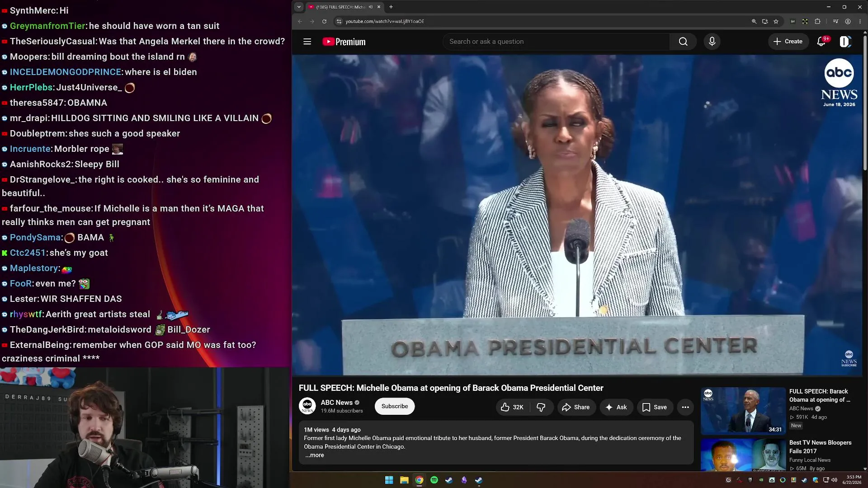Click chat username GreymanfromTier
The height and width of the screenshot is (488, 868).
(47, 26)
